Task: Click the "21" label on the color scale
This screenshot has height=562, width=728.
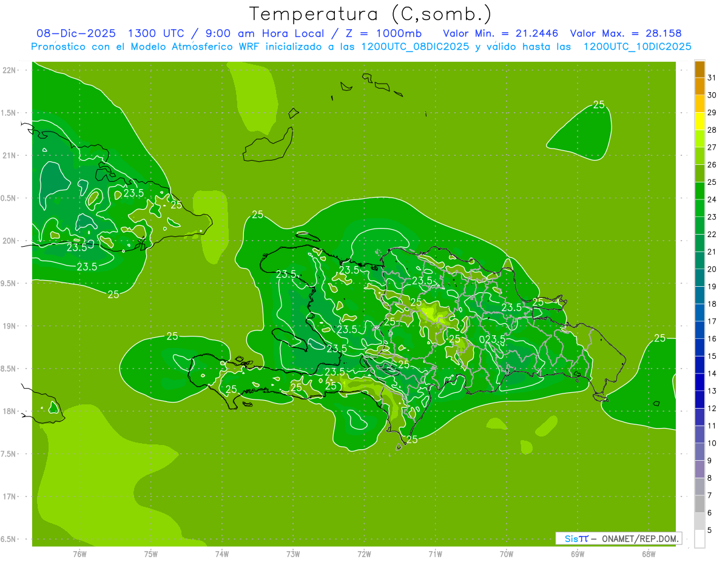Action: [x=712, y=252]
